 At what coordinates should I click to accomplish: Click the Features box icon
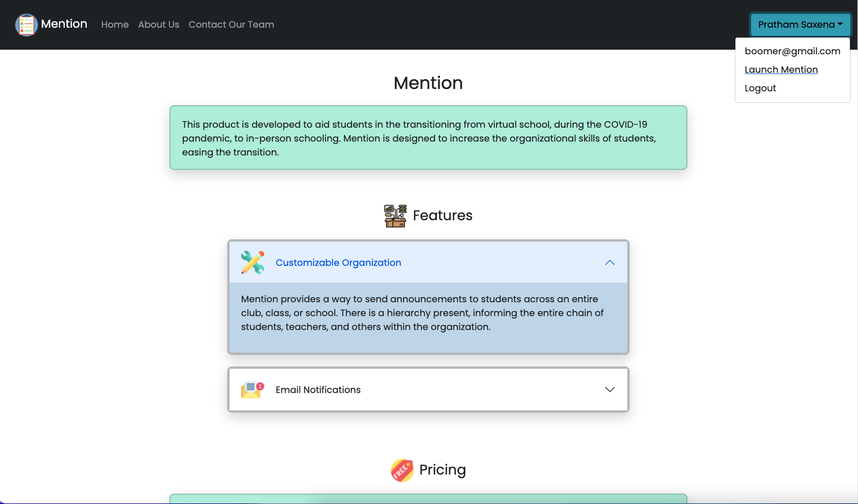point(395,216)
